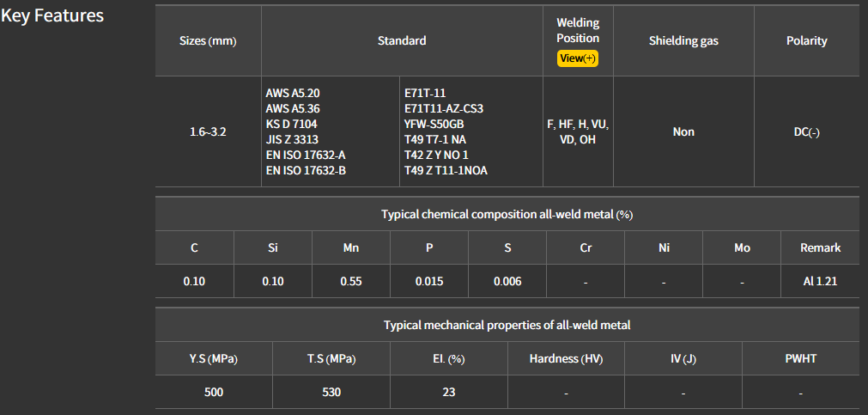Select the EN ISO 17632-B standard
The height and width of the screenshot is (415, 868).
(x=306, y=170)
